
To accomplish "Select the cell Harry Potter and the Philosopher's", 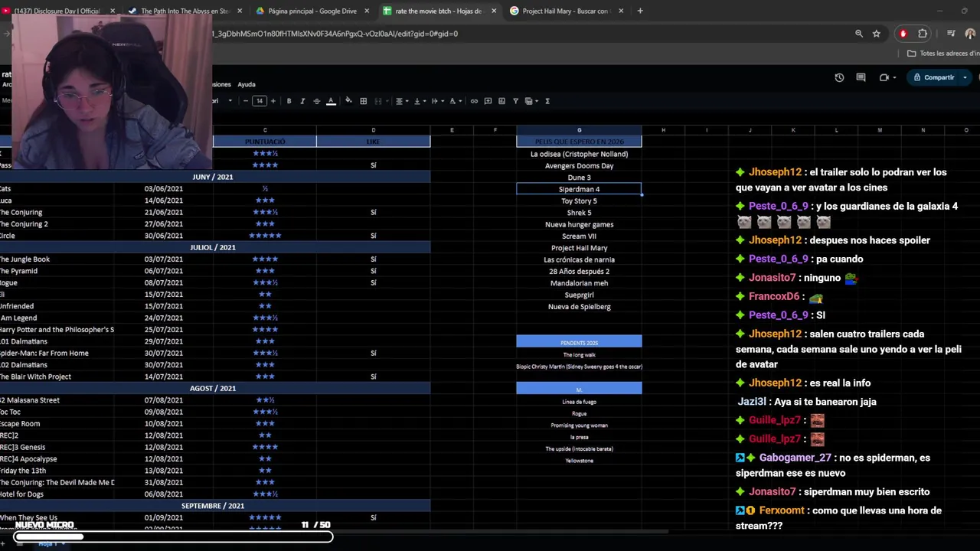I will [x=57, y=330].
